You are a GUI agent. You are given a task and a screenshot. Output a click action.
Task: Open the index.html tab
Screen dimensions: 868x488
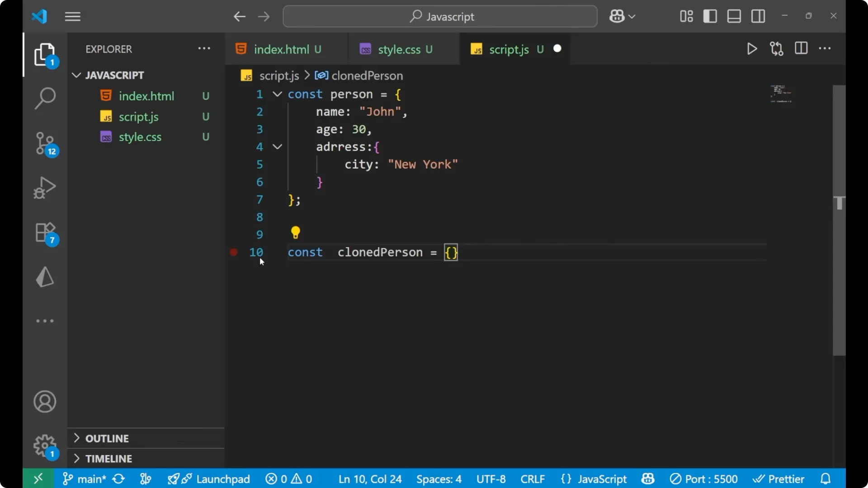click(x=282, y=49)
